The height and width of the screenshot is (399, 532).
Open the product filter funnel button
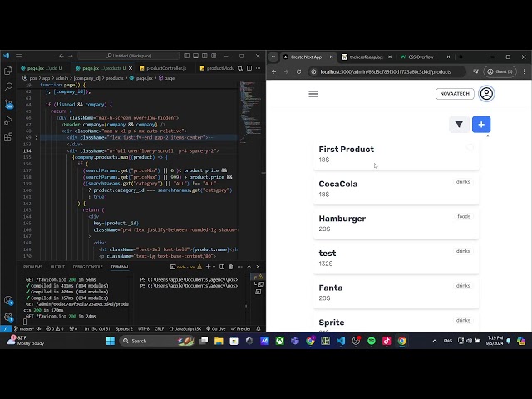tap(459, 125)
